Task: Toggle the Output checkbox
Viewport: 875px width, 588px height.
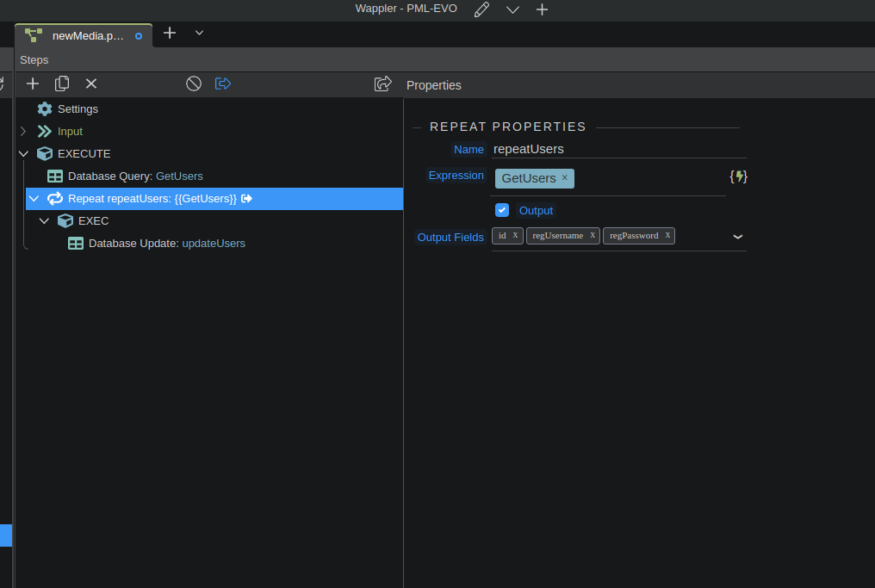Action: click(502, 210)
